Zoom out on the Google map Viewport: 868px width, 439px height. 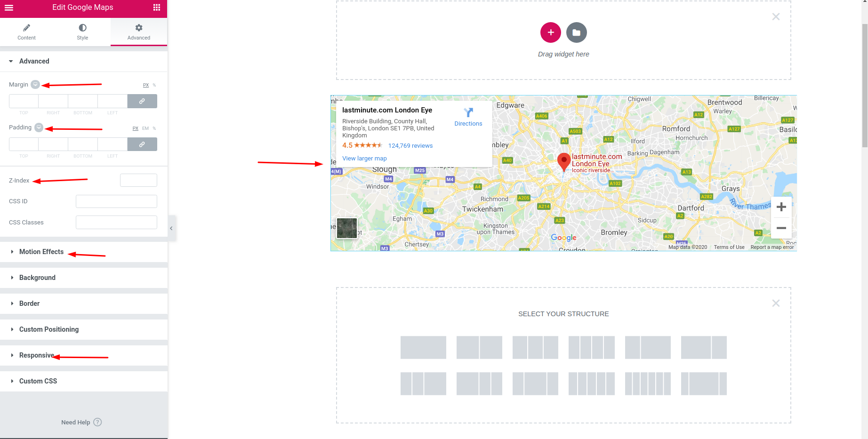click(781, 228)
